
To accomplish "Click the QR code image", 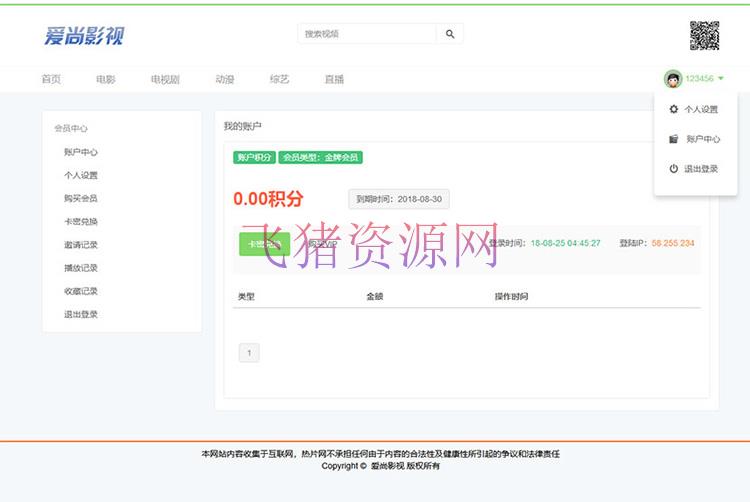I will pos(704,35).
